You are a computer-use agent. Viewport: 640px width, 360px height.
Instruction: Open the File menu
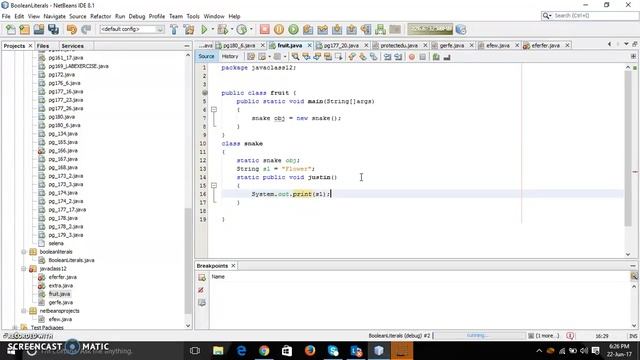(x=6, y=16)
